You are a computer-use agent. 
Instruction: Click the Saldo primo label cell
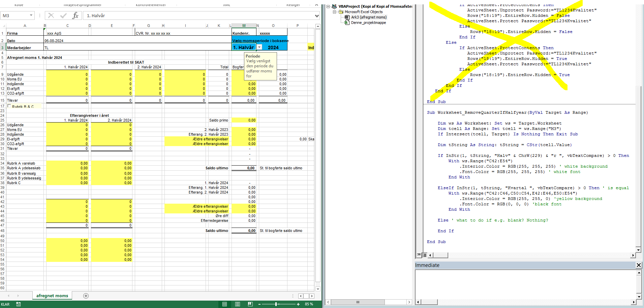(218, 120)
